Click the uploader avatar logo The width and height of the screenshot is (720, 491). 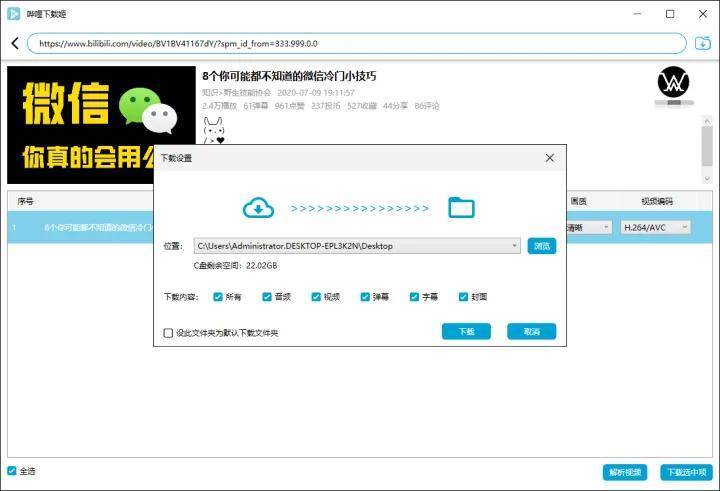click(674, 84)
